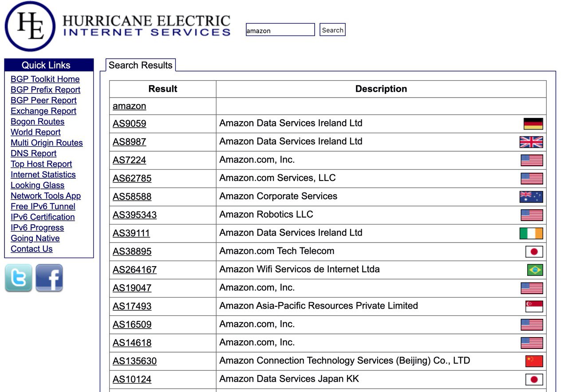Screen dimensions: 568x392
Task: Open the AS8987 result link
Action: pos(129,142)
